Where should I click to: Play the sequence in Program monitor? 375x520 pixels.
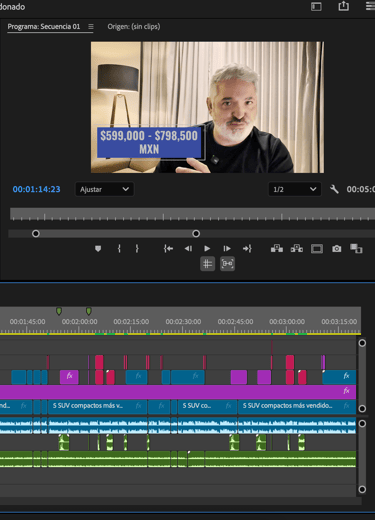point(207,249)
